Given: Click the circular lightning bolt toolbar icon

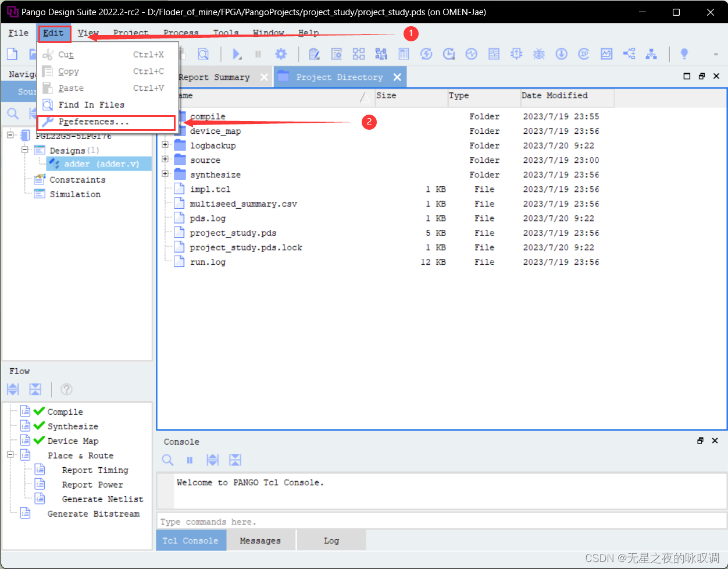Looking at the screenshot, I should [426, 54].
